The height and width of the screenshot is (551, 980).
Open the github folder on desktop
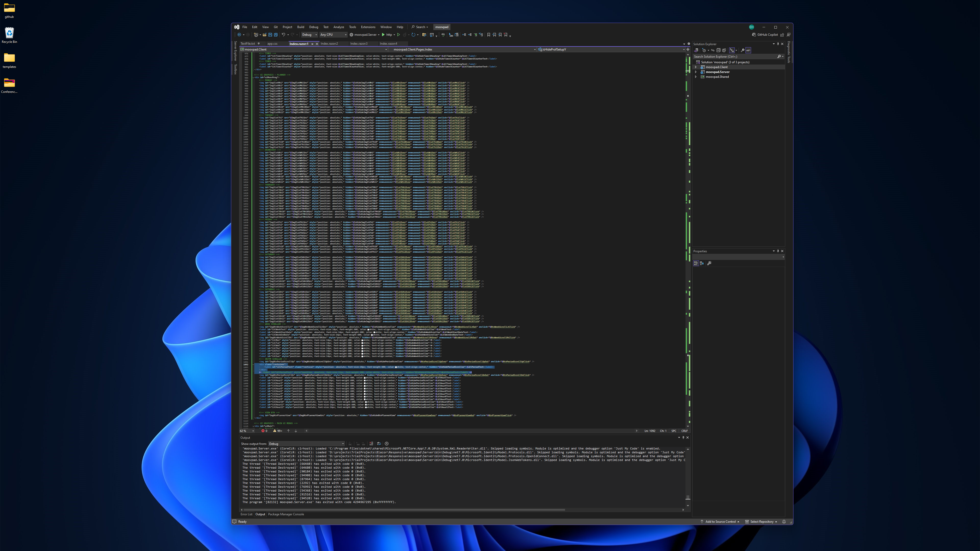[x=9, y=11]
